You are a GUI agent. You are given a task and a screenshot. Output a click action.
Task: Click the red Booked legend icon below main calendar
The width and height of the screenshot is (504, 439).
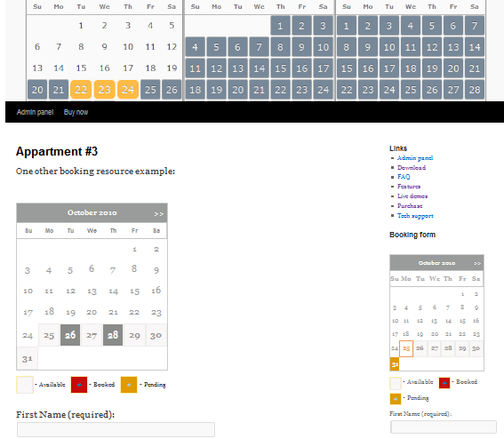[79, 385]
